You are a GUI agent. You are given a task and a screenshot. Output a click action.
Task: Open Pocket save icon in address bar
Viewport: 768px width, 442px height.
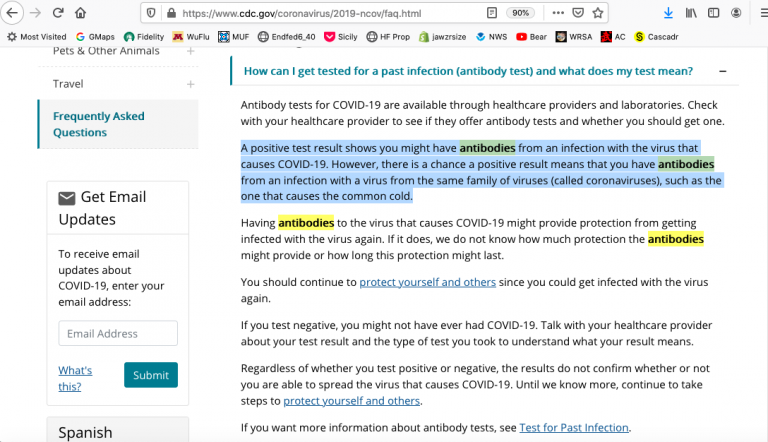[578, 13]
